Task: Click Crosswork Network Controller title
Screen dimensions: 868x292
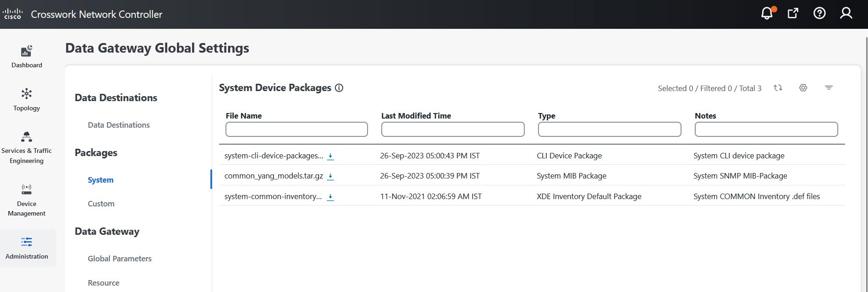Action: click(x=96, y=14)
